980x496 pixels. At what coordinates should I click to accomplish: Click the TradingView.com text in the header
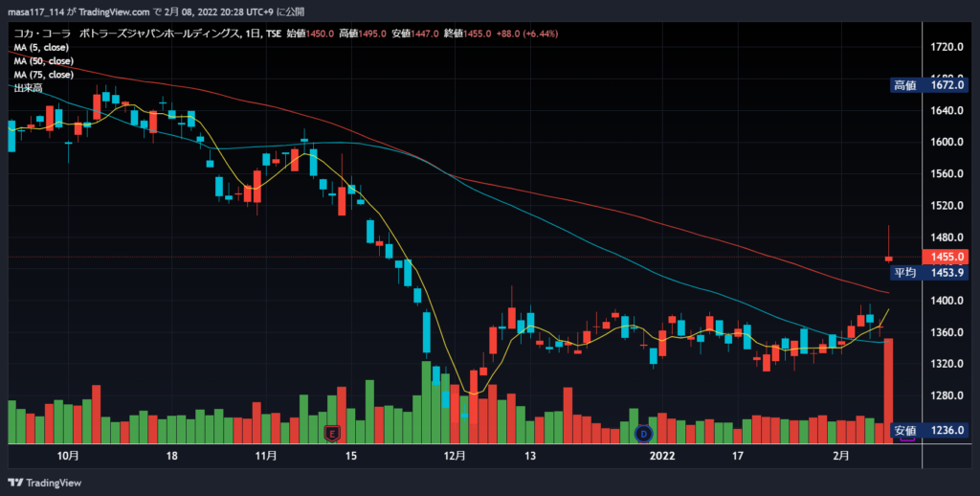click(x=115, y=11)
